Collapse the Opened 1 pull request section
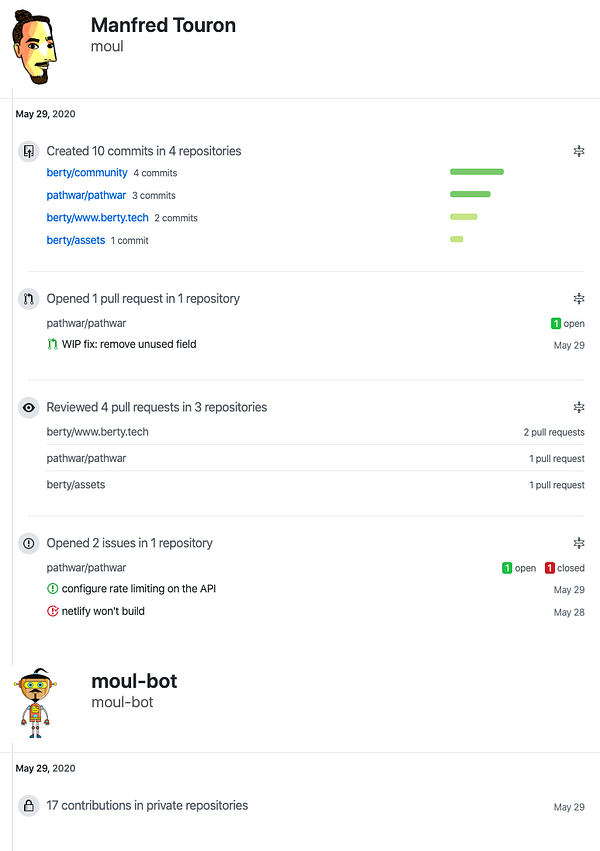Image resolution: width=600 pixels, height=851 pixels. point(579,299)
